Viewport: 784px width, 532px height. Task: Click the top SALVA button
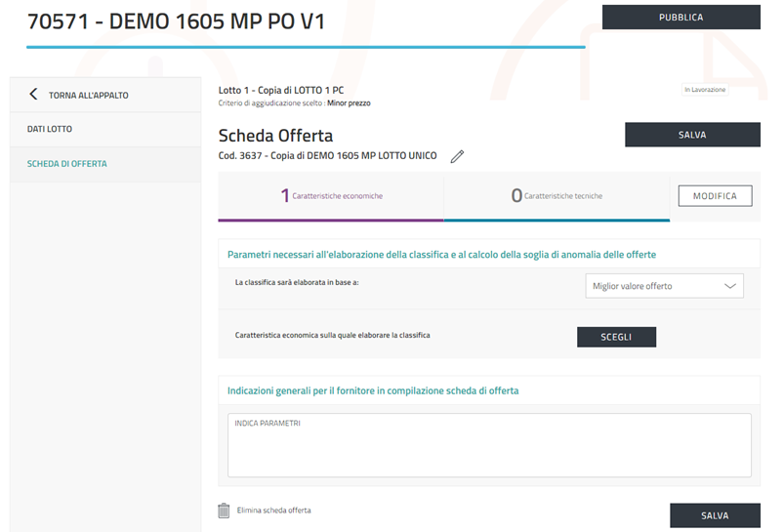[x=691, y=135]
